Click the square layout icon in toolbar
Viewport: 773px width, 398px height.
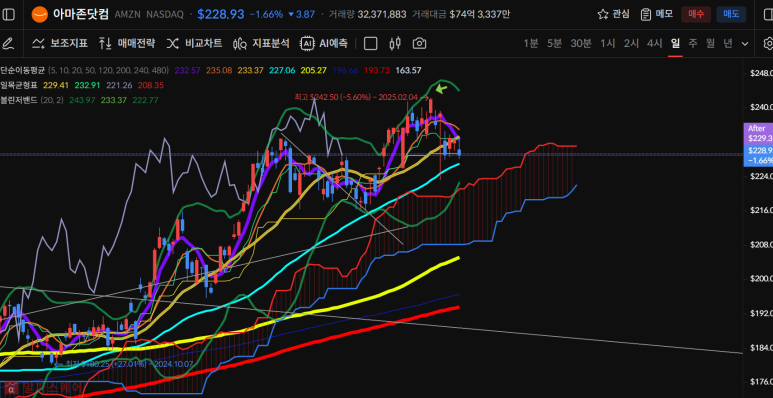pyautogui.click(x=370, y=43)
